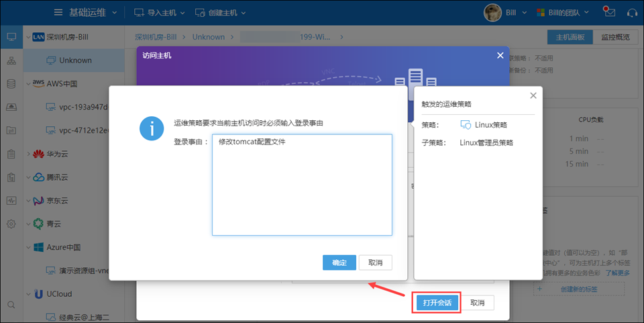Open the performance monitor sidebar icon
The image size is (644, 323).
tap(11, 200)
